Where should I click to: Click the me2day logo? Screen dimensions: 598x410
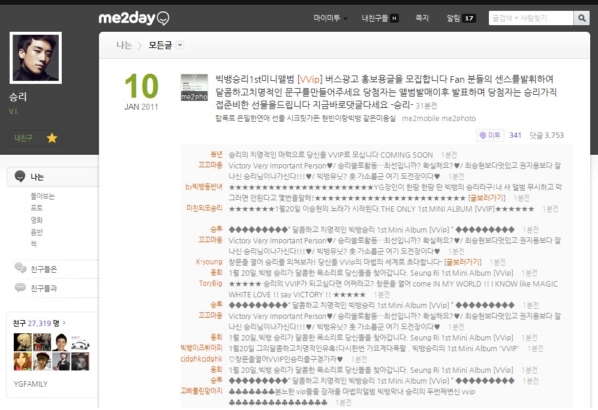tap(133, 18)
